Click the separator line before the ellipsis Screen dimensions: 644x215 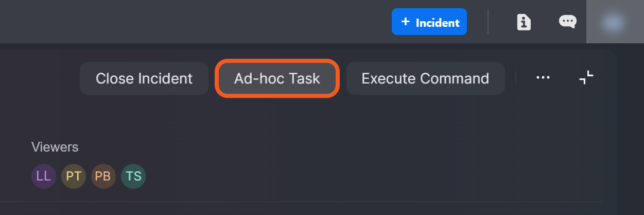click(x=516, y=78)
